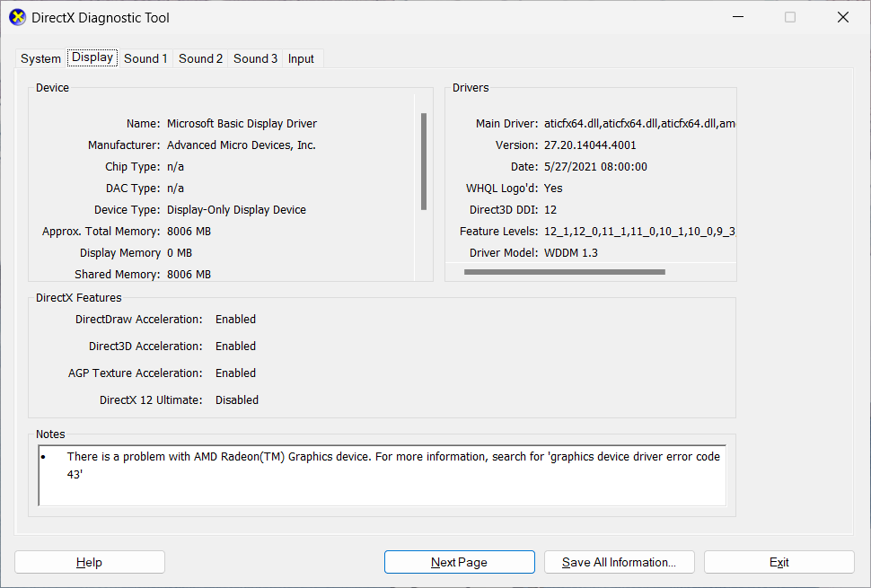
Task: Click the Approx. Total Memory '8006 MB' value
Action: click(189, 232)
